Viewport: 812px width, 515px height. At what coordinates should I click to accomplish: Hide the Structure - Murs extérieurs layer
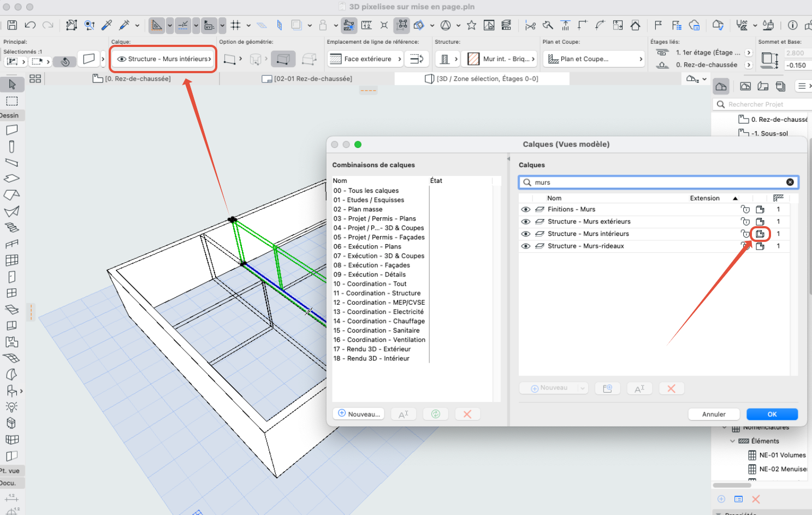pos(526,222)
